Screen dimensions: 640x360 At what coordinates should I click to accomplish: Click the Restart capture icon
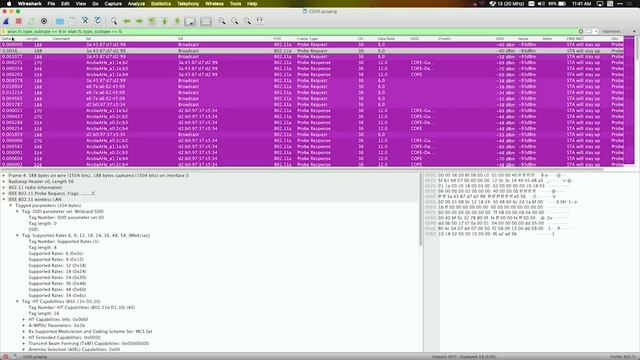tap(31, 21)
